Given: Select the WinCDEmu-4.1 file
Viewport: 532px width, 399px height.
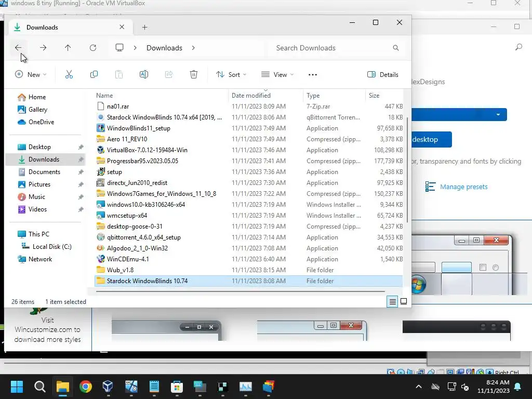Looking at the screenshot, I should click(x=249, y=259).
